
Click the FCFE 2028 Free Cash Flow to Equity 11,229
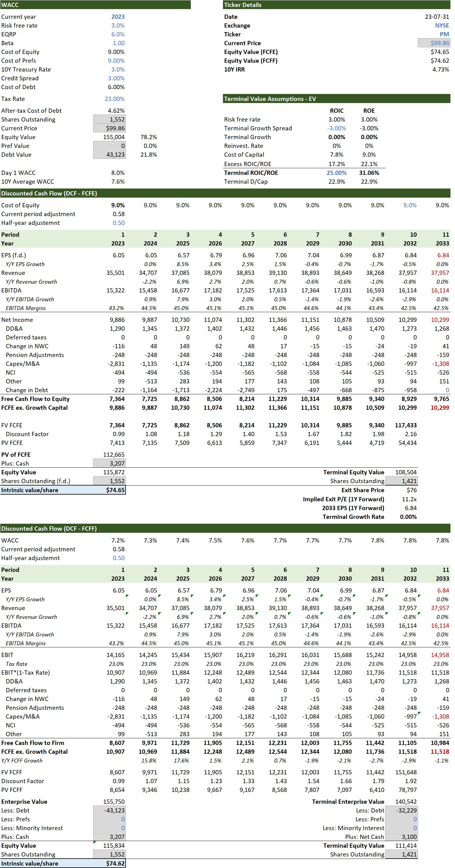coord(278,399)
